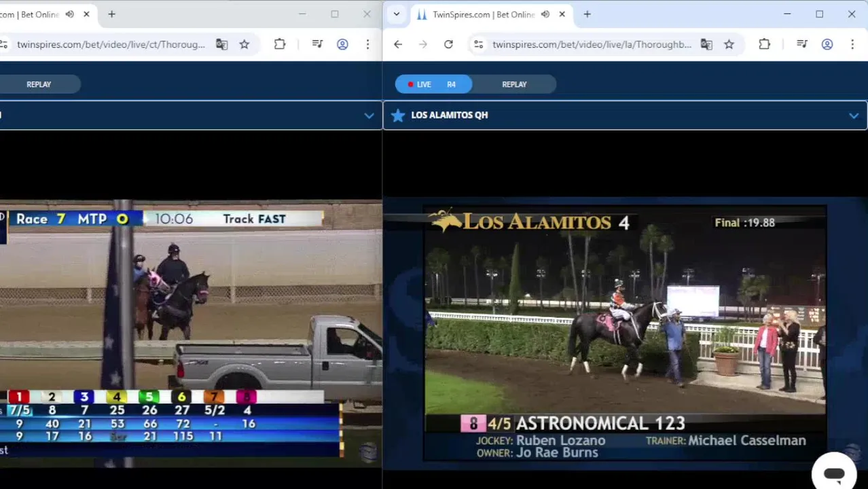Open the chat support bubble
This screenshot has width=868, height=489.
(x=834, y=473)
